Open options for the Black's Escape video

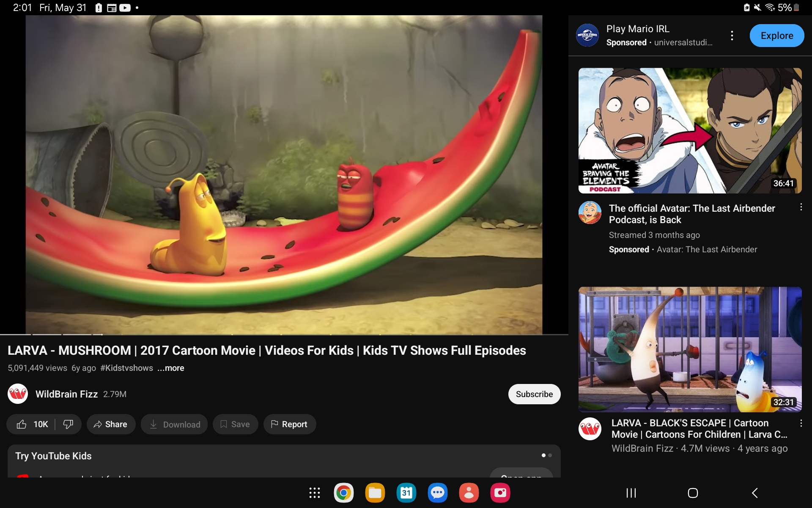click(x=801, y=423)
